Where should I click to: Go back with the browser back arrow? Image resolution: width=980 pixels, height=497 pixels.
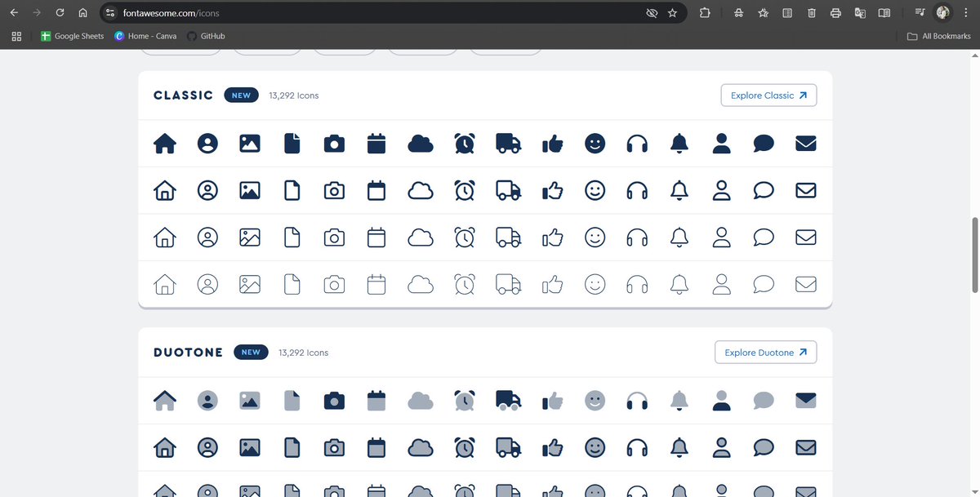click(14, 13)
